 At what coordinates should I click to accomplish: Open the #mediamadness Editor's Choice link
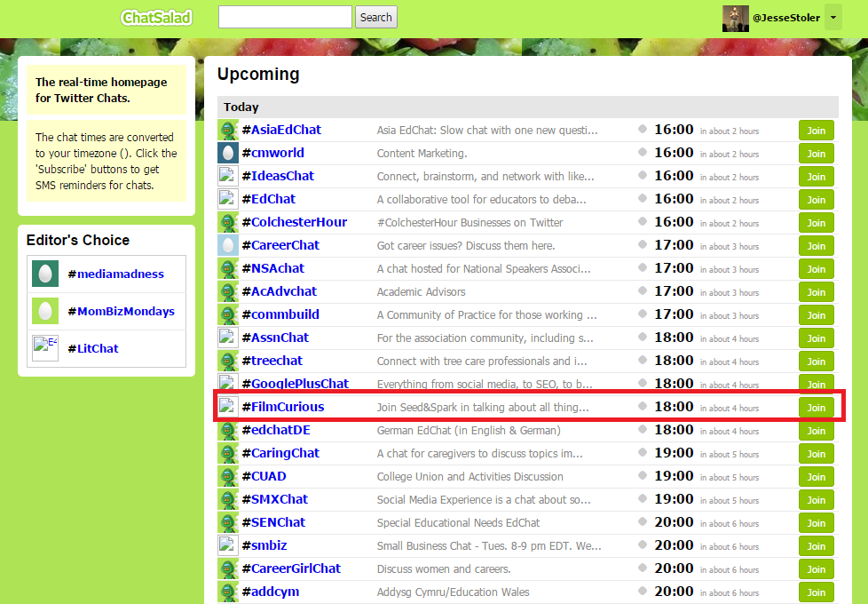[x=115, y=274]
